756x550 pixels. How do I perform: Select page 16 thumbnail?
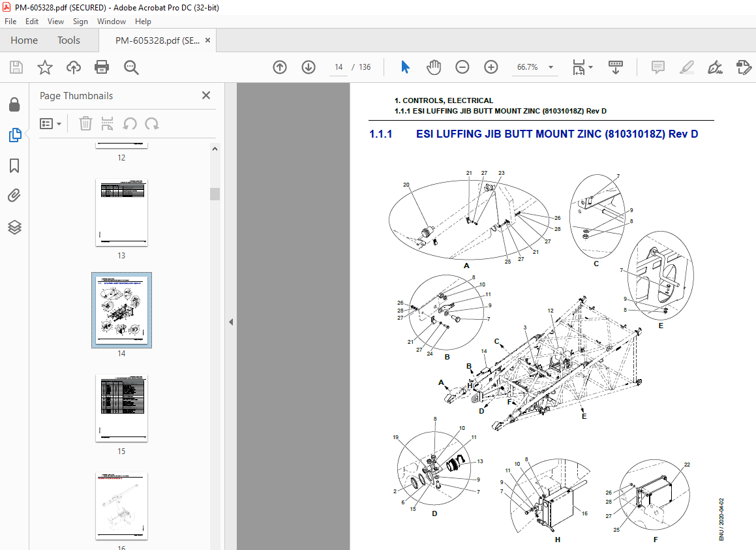[121, 506]
